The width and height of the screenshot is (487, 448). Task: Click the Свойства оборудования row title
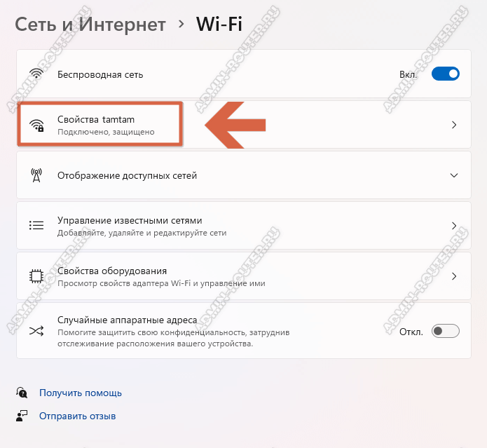(x=112, y=271)
